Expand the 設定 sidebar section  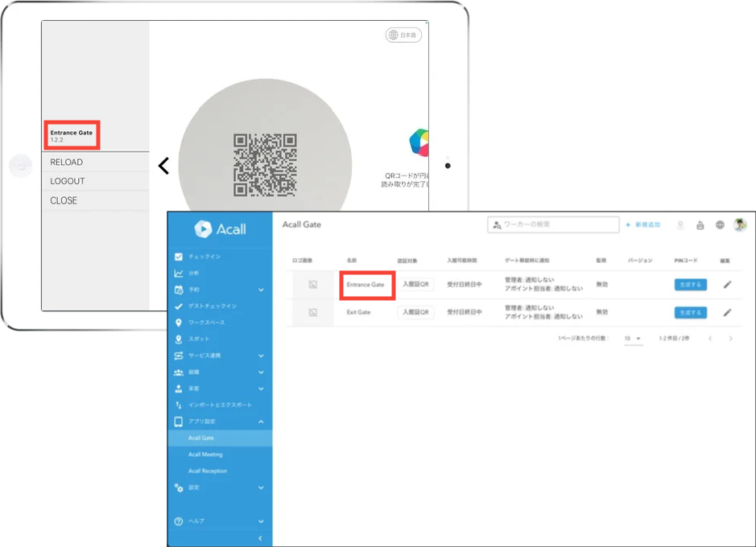pos(262,487)
